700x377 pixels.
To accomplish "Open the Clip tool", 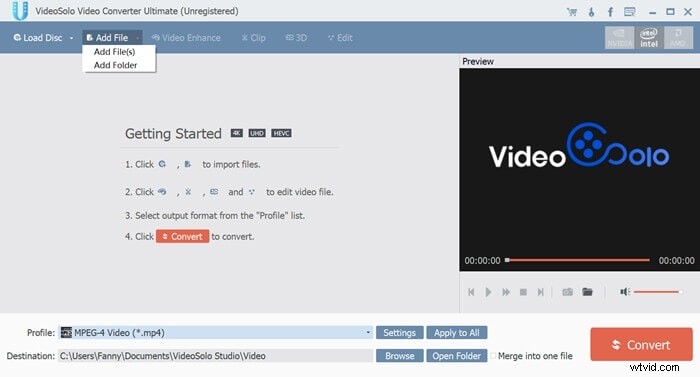I will pos(254,38).
